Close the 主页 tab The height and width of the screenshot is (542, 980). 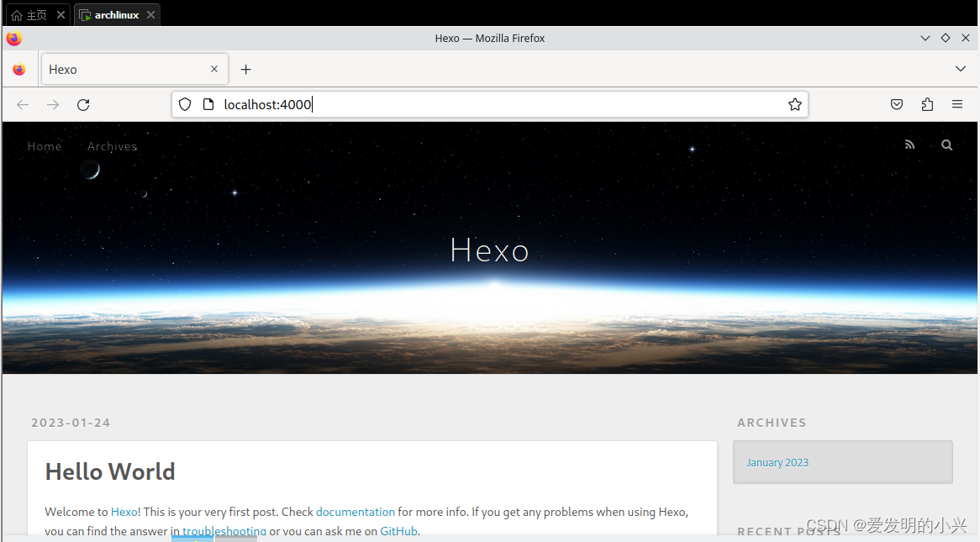61,14
